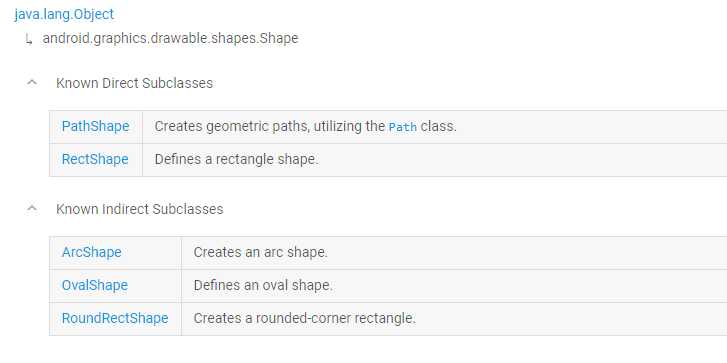Go to the OvalShape class page
727x363 pixels.
point(95,285)
